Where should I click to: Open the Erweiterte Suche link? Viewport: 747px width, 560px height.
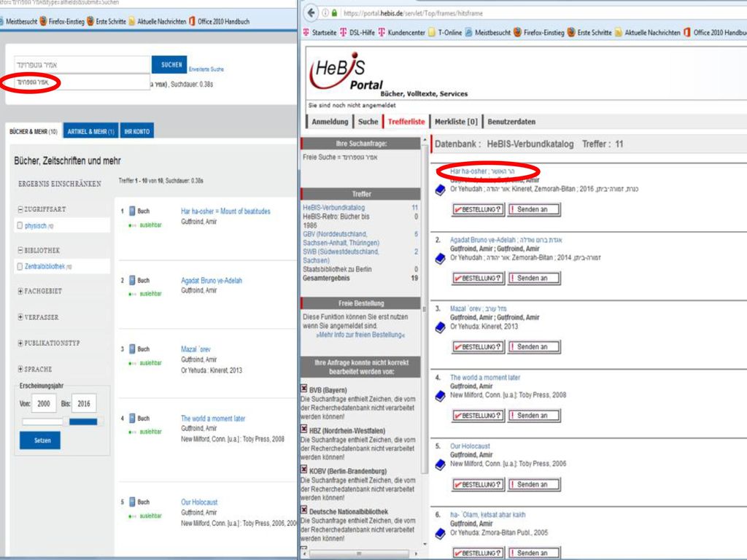point(206,69)
